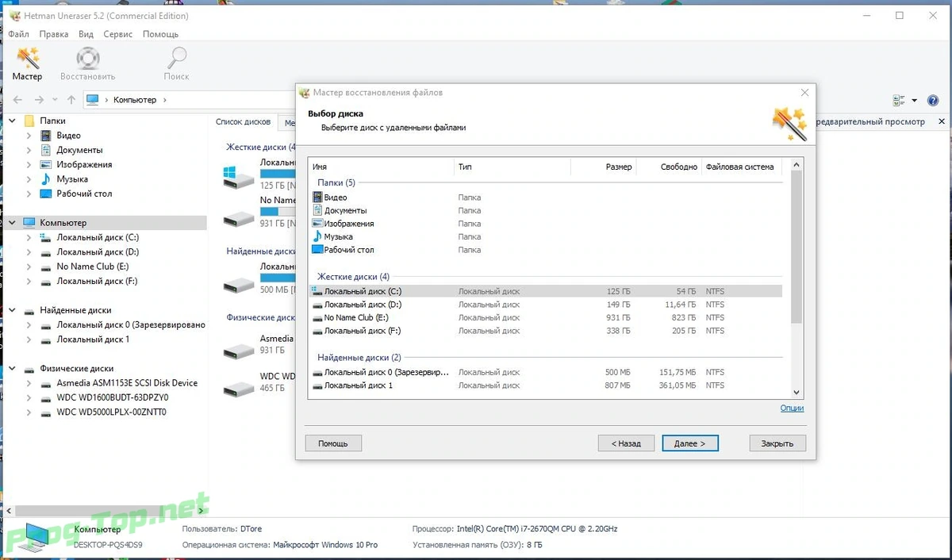
Task: Sort the wizard list by the Имя column header
Action: [x=382, y=167]
